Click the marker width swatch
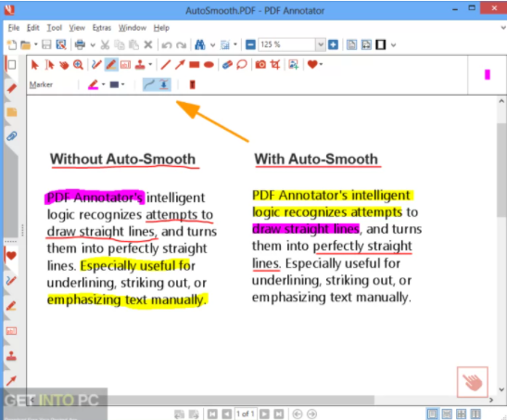This screenshot has width=507, height=420. click(x=114, y=84)
